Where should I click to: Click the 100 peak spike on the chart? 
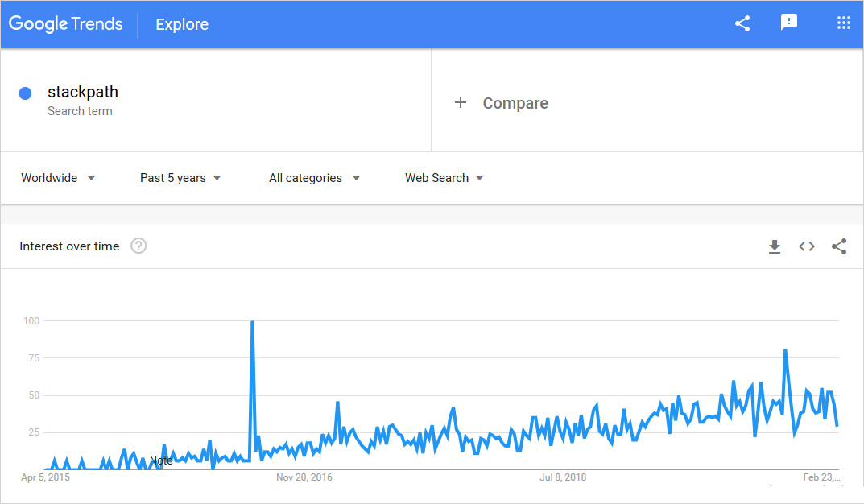[252, 323]
